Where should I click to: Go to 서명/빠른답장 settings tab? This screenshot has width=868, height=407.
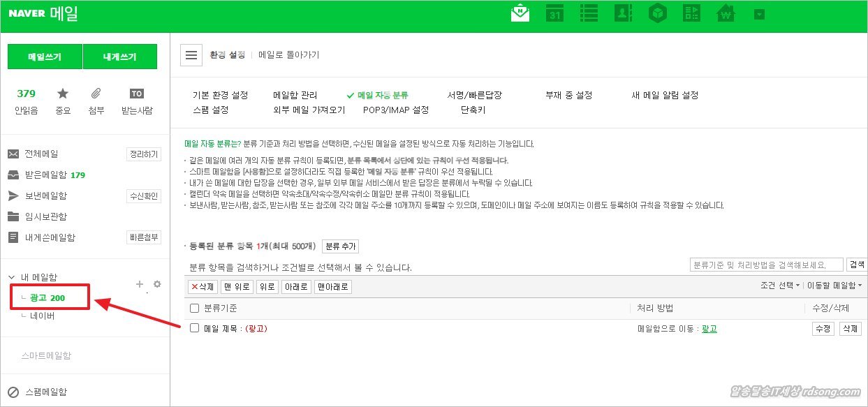click(474, 95)
